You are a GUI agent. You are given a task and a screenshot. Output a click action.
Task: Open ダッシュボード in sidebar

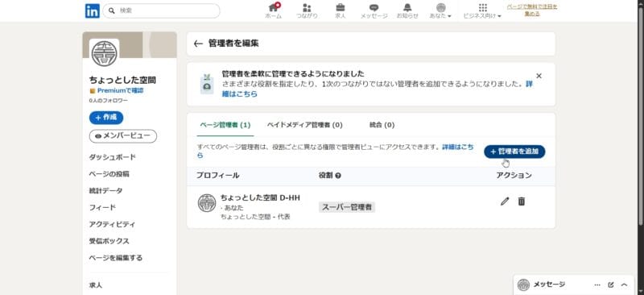112,157
